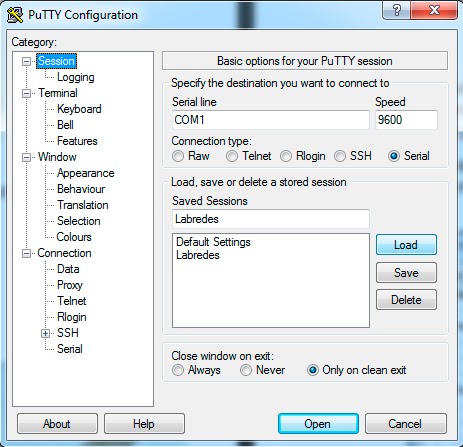Select Default Settings in sessions list
This screenshot has height=447, width=463.
[x=213, y=242]
